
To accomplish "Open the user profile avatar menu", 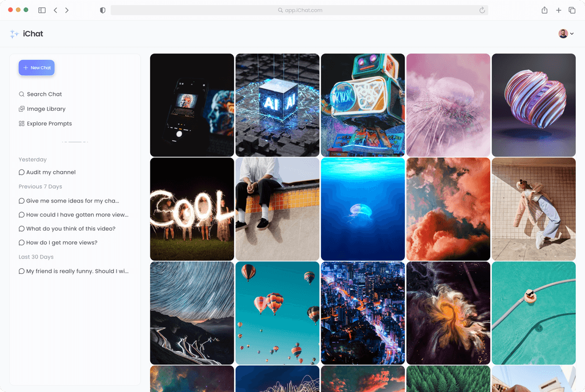I will pyautogui.click(x=566, y=34).
